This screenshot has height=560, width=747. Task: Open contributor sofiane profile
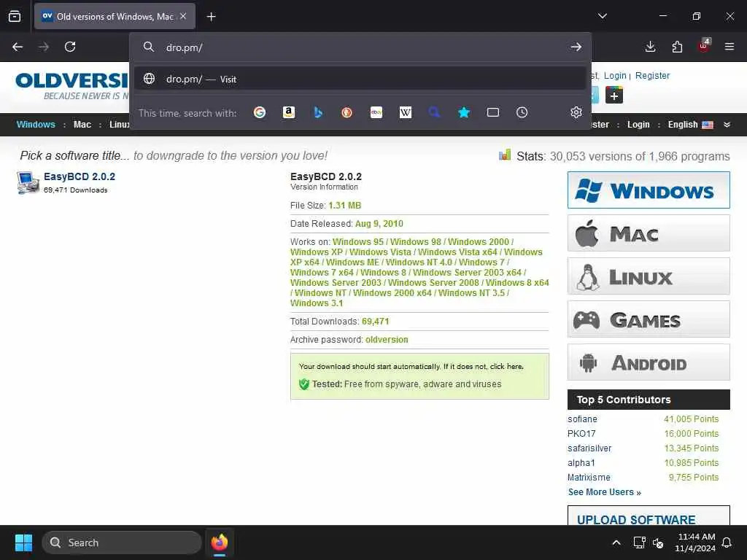[x=582, y=419]
